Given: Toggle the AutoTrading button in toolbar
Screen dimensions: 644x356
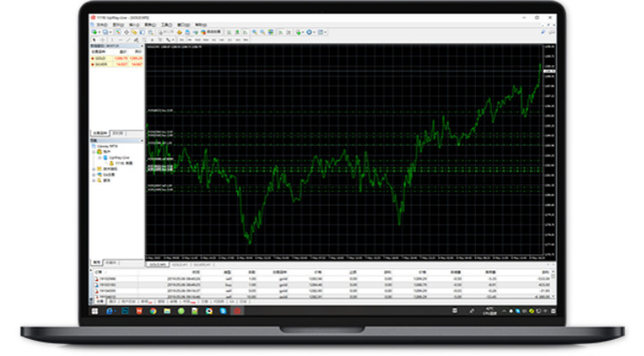Looking at the screenshot, I should click(x=211, y=32).
